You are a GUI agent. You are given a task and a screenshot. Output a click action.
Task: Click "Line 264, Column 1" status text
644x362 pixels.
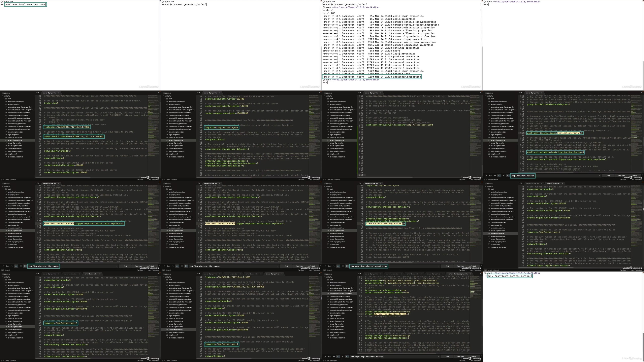[x=333, y=180]
